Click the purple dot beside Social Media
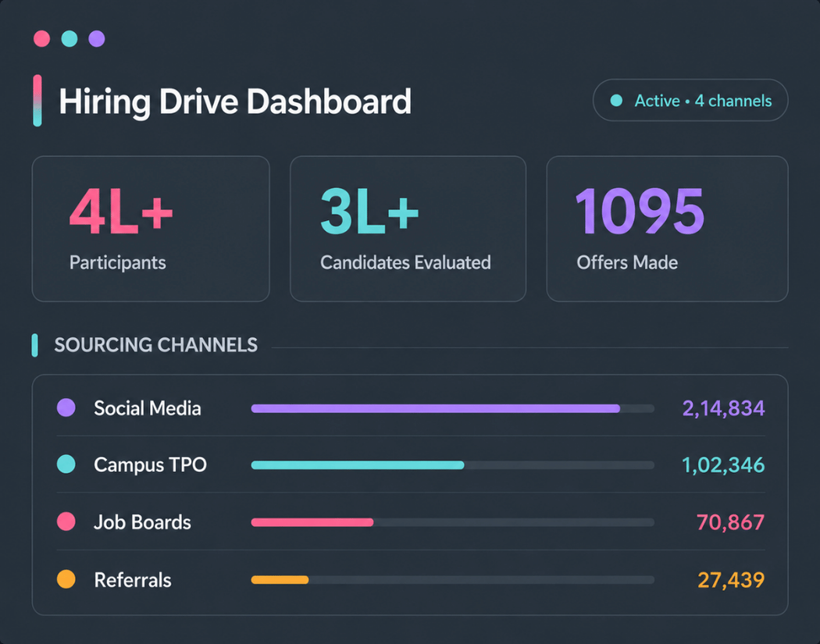820x644 pixels. tap(66, 407)
